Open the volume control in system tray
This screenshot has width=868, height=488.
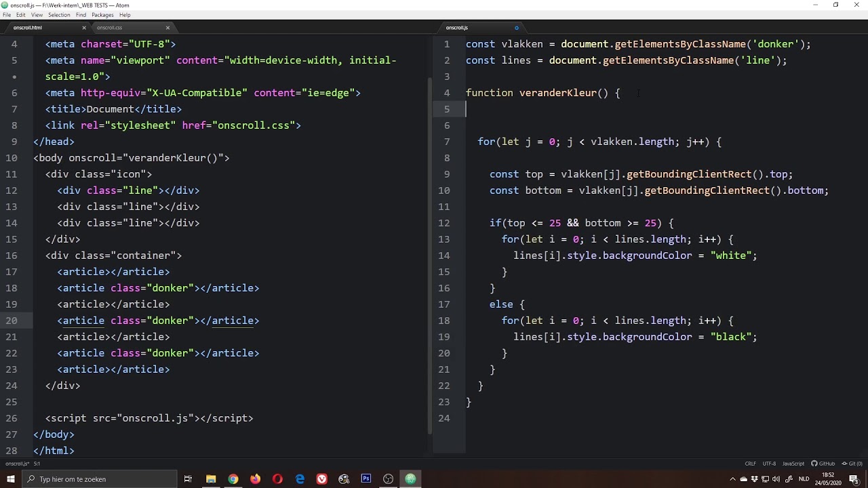(776, 479)
